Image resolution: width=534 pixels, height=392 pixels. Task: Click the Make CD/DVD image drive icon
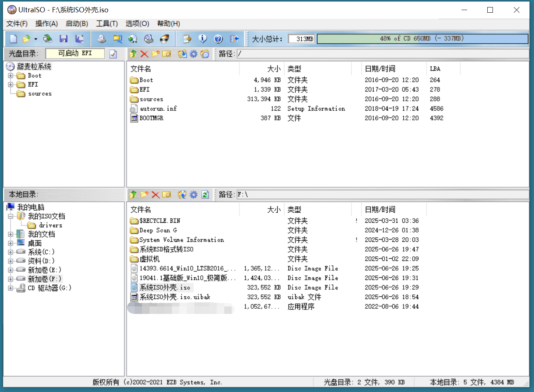[x=101, y=39]
